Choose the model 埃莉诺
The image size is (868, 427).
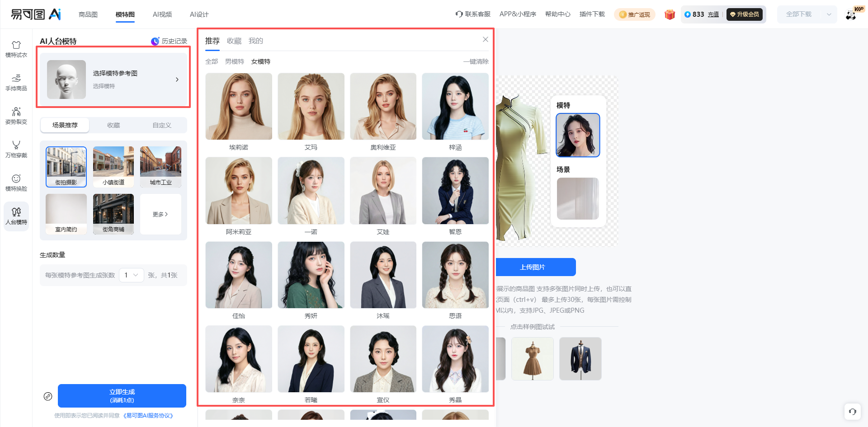coord(239,107)
